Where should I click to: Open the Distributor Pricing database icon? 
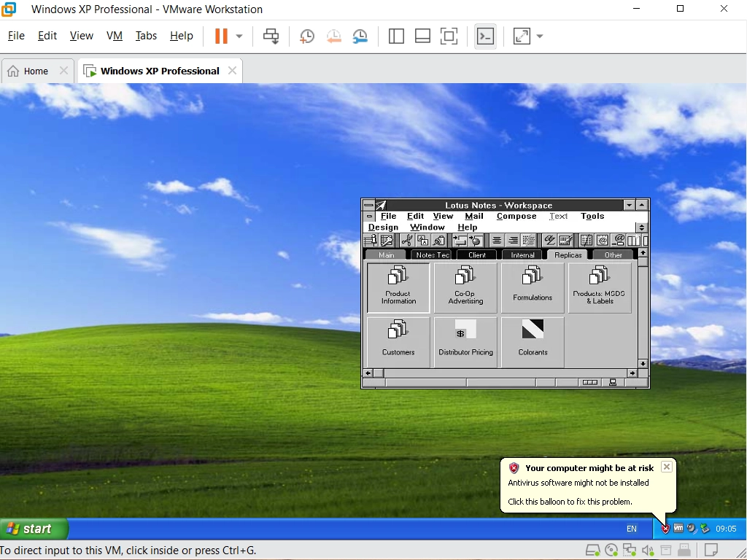click(x=465, y=343)
